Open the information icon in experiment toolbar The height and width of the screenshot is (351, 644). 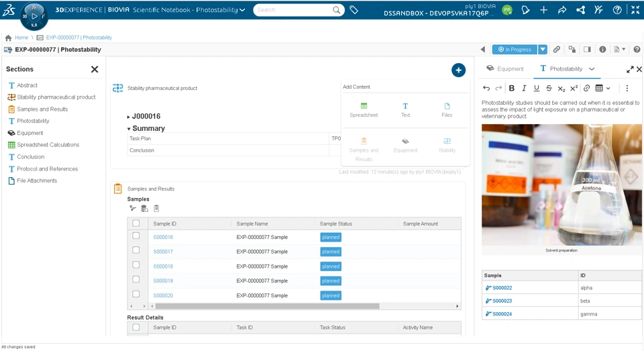tap(602, 49)
